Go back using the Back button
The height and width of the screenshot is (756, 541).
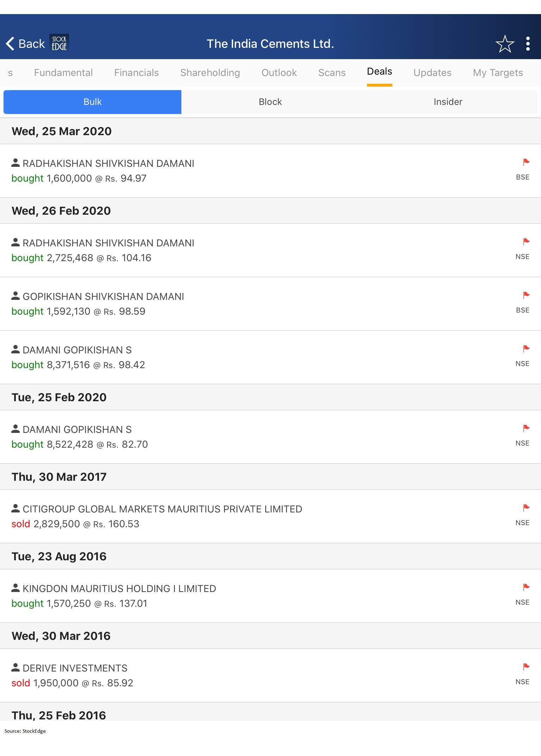(x=25, y=44)
